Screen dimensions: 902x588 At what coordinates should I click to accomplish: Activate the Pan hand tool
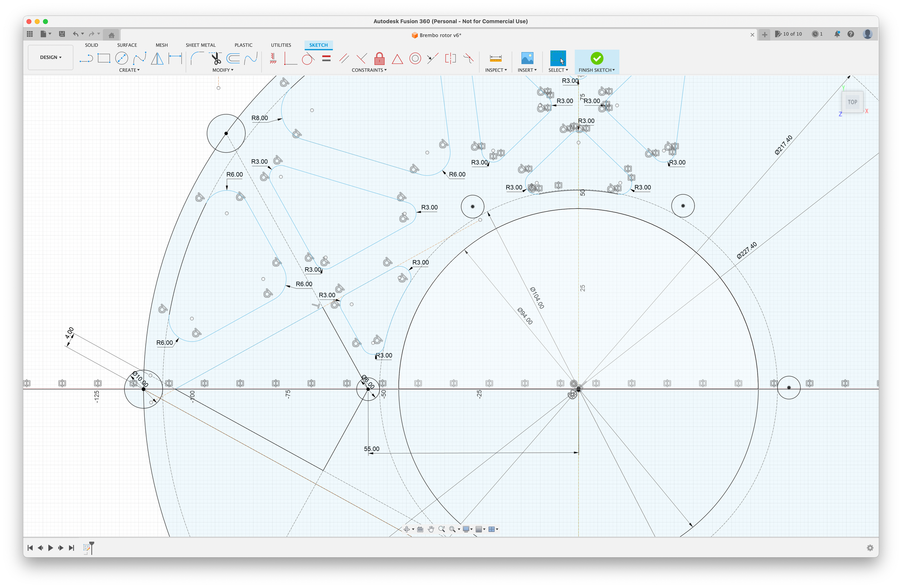[x=431, y=529]
